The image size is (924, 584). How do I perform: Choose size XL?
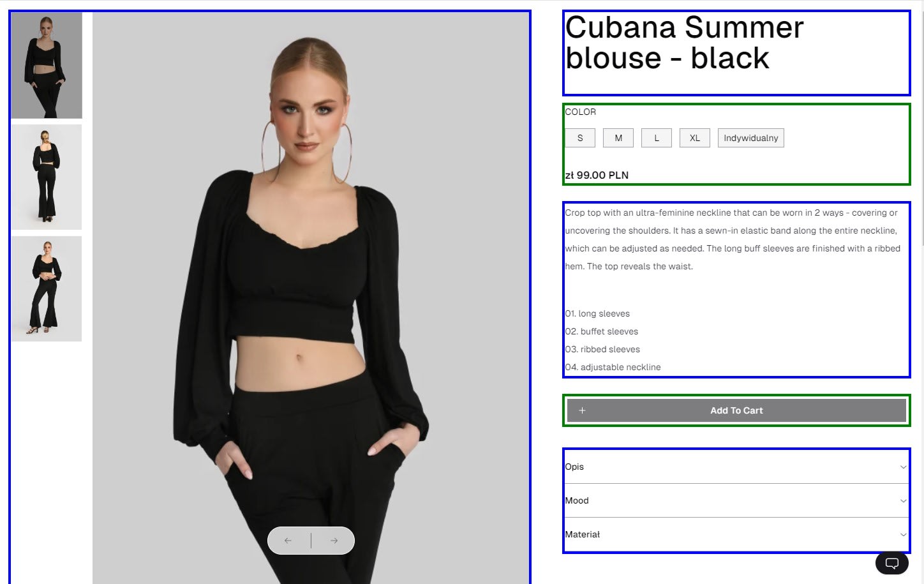(695, 138)
